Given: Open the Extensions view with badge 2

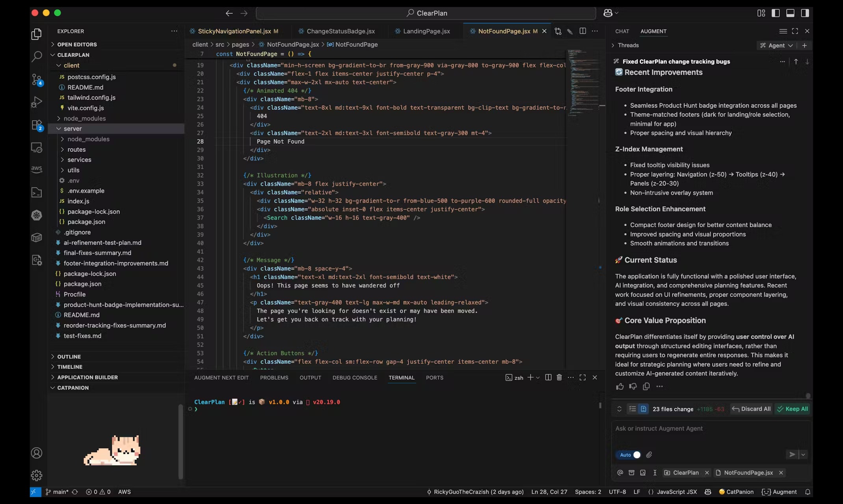Looking at the screenshot, I should click(37, 125).
